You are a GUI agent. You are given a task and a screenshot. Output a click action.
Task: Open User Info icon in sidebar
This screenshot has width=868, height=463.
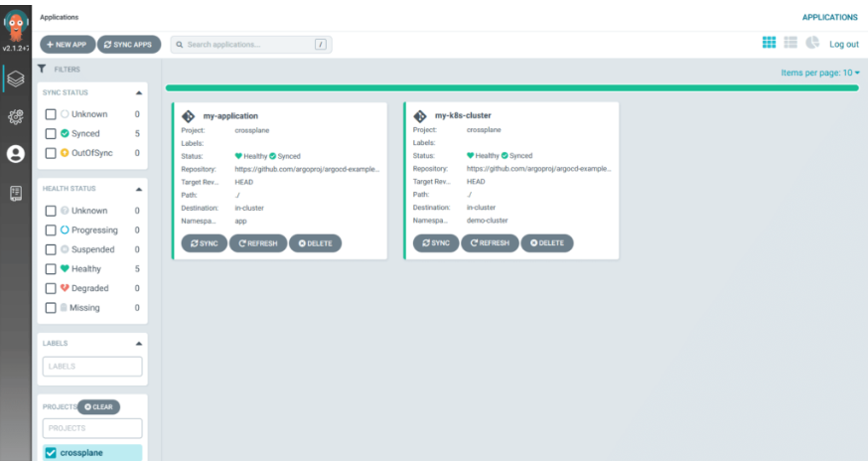[x=15, y=154]
